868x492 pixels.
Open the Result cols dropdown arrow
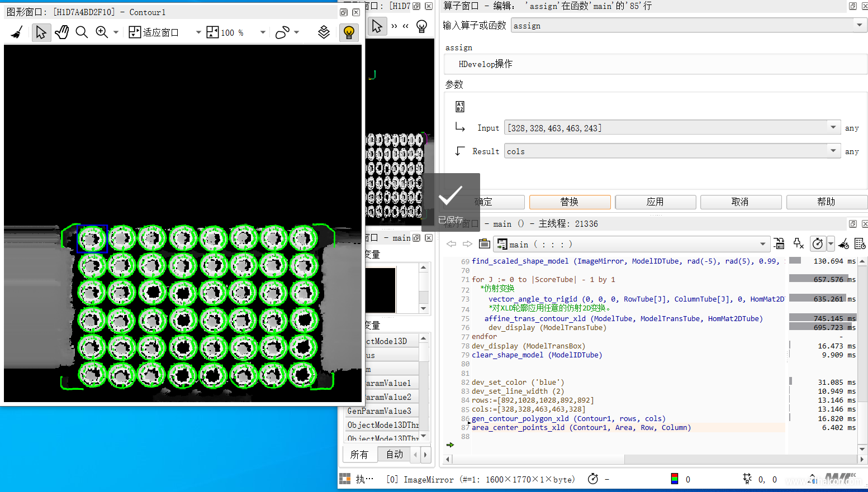tap(833, 151)
